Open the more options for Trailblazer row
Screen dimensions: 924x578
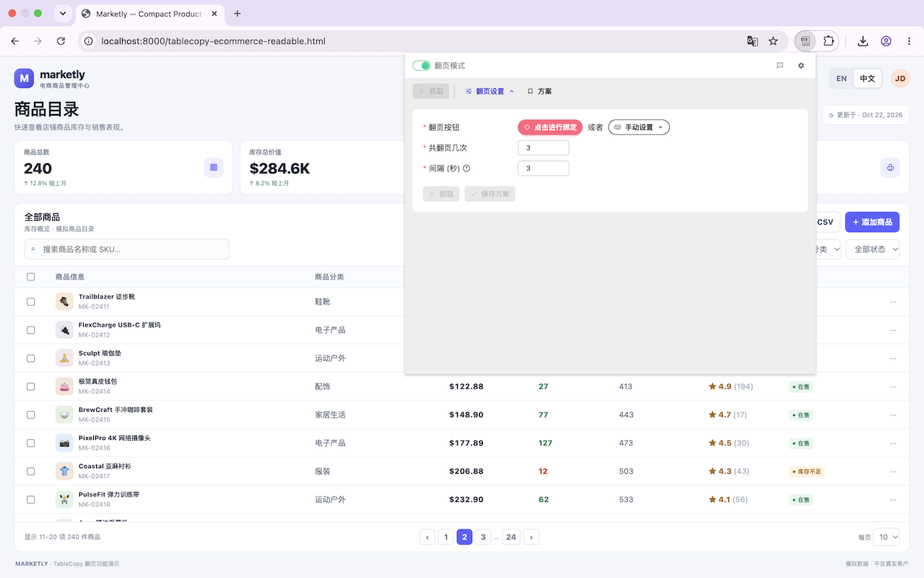pos(894,302)
